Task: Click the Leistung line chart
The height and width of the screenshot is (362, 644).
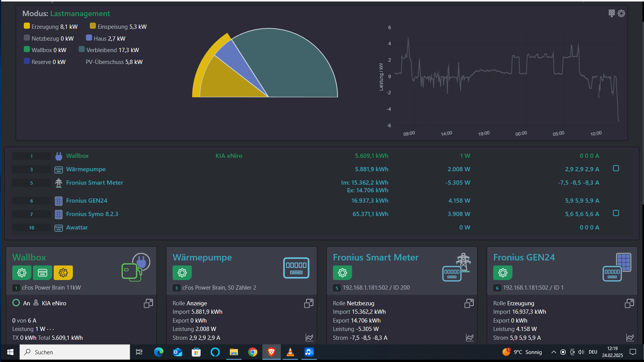Action: tap(506, 77)
